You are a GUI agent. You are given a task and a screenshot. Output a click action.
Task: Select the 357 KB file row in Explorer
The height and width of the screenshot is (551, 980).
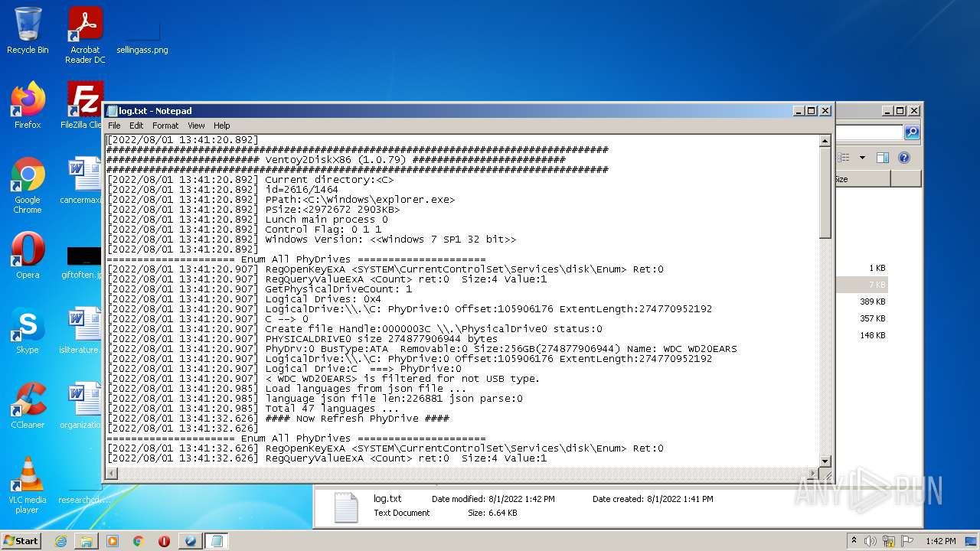862,318
